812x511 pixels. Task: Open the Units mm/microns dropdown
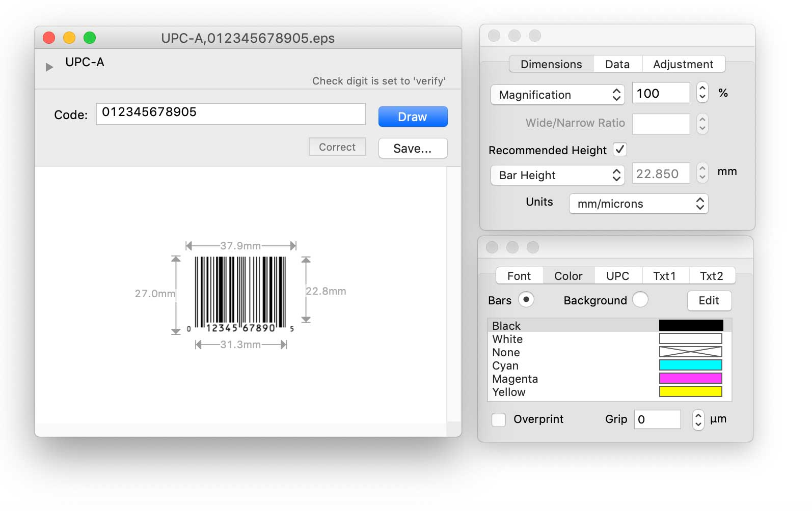638,204
